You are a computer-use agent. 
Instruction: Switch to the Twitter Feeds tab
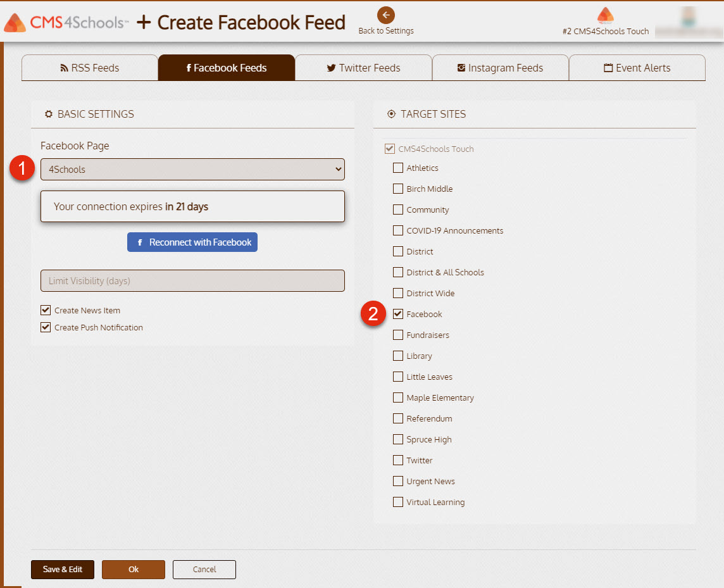click(363, 68)
